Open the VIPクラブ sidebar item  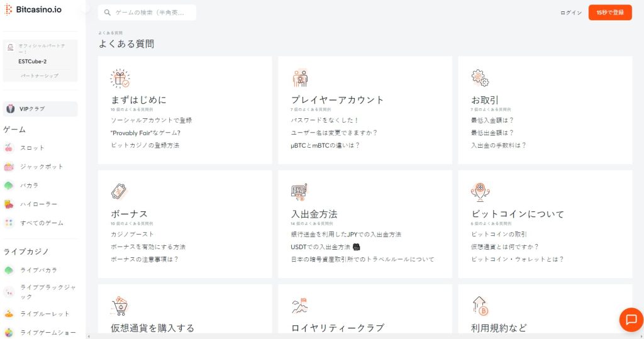click(40, 109)
